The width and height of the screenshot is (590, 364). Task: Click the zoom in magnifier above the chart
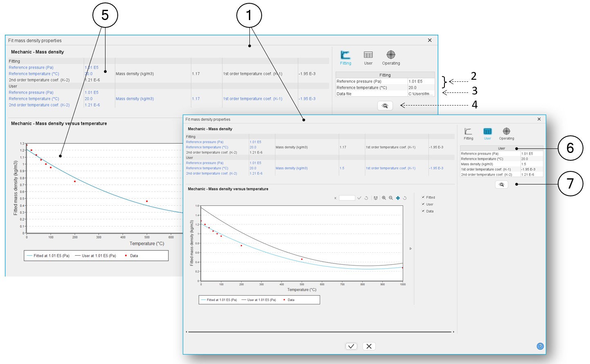tap(384, 198)
